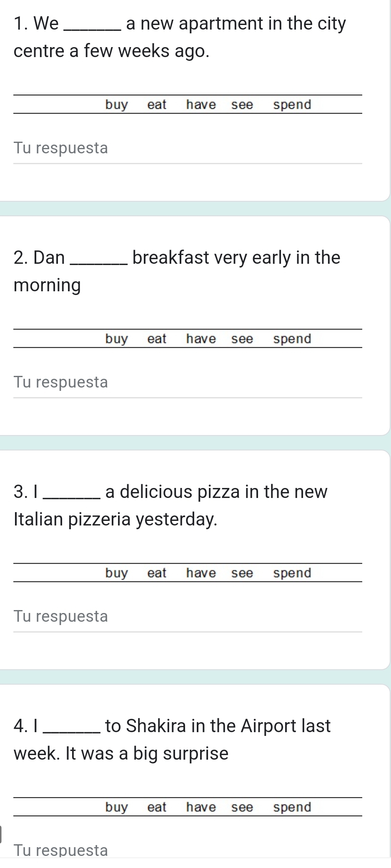Click the word 'buy' in question 1's word bank
The width and height of the screenshot is (391, 868).
[x=116, y=105]
